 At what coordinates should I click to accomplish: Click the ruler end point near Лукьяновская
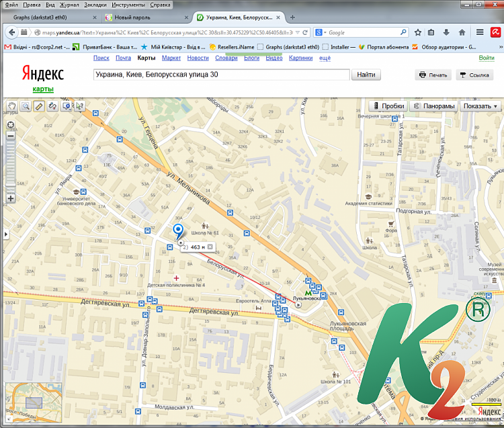pyautogui.click(x=298, y=304)
